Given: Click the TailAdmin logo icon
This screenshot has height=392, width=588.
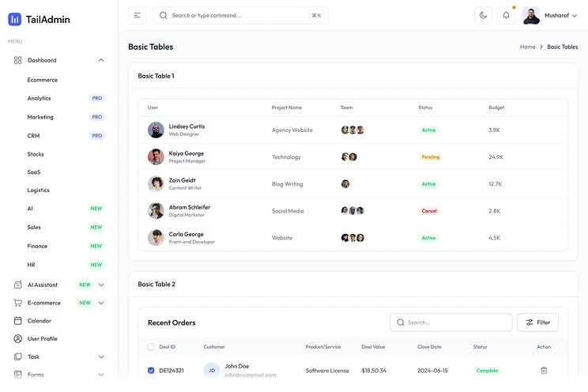Looking at the screenshot, I should [15, 19].
